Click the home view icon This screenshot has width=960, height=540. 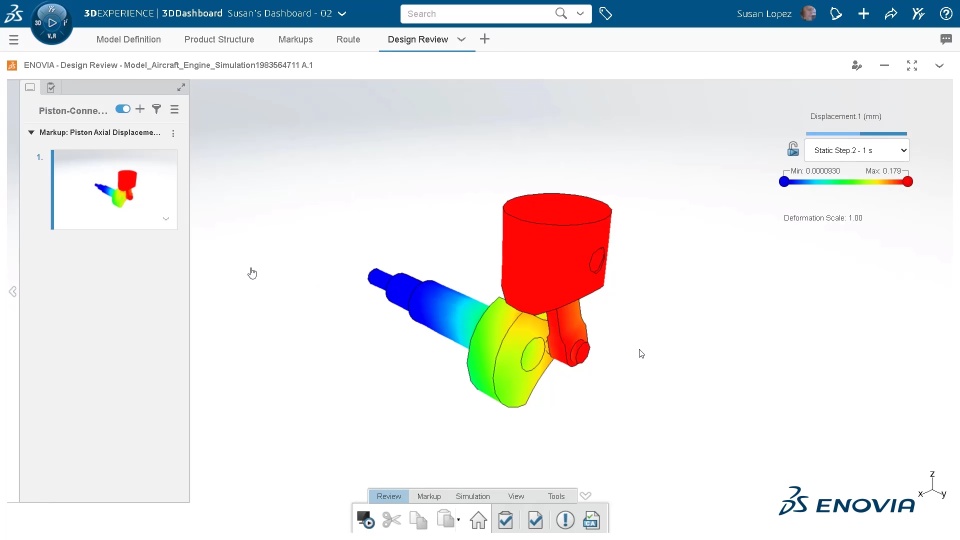pos(478,520)
